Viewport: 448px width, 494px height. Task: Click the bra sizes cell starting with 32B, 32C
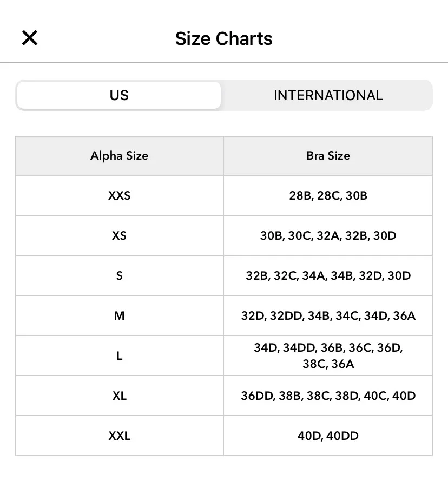(x=328, y=275)
